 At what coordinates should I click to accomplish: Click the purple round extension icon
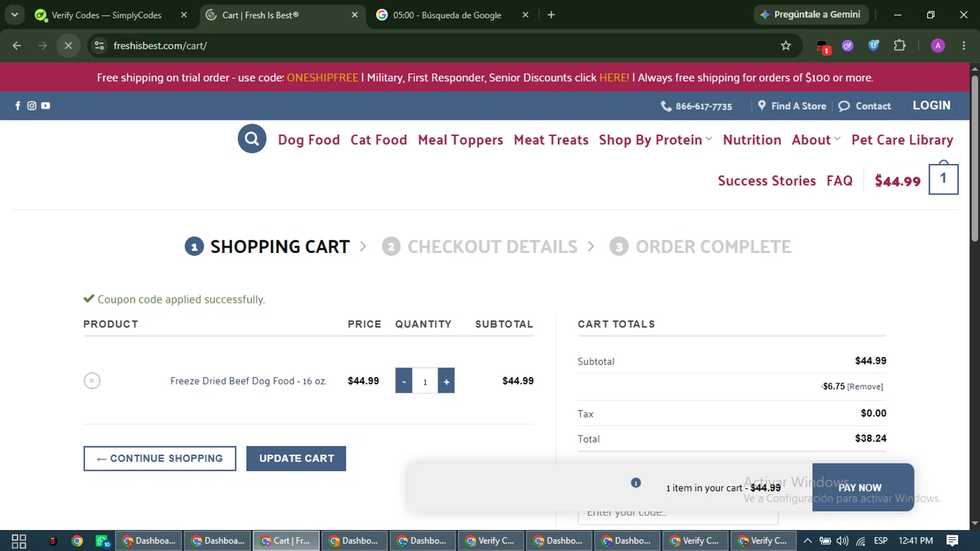847,46
